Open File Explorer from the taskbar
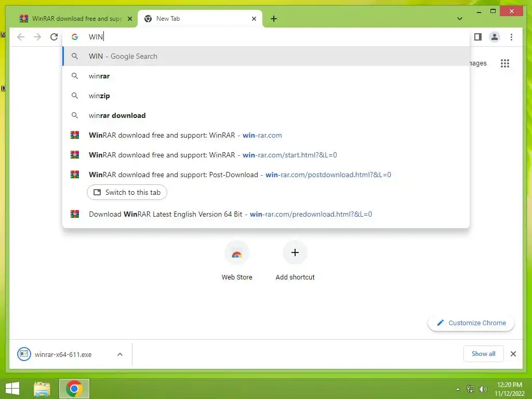The width and height of the screenshot is (532, 399). click(42, 389)
